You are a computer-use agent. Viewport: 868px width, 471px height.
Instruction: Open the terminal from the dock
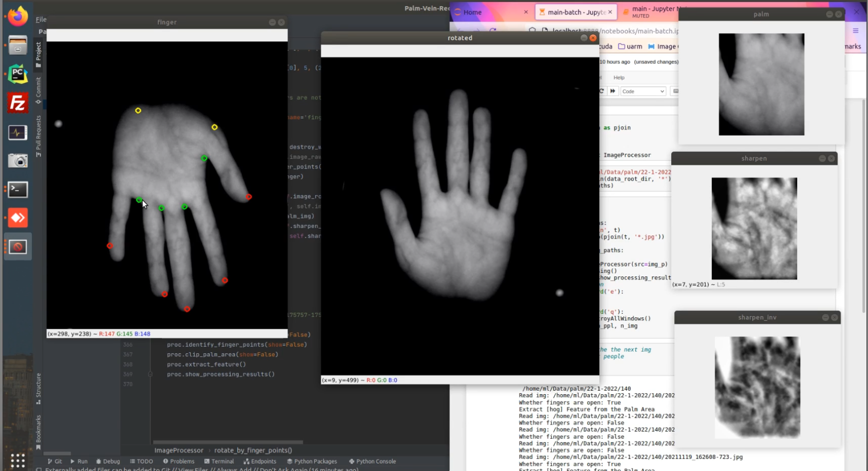(18, 190)
